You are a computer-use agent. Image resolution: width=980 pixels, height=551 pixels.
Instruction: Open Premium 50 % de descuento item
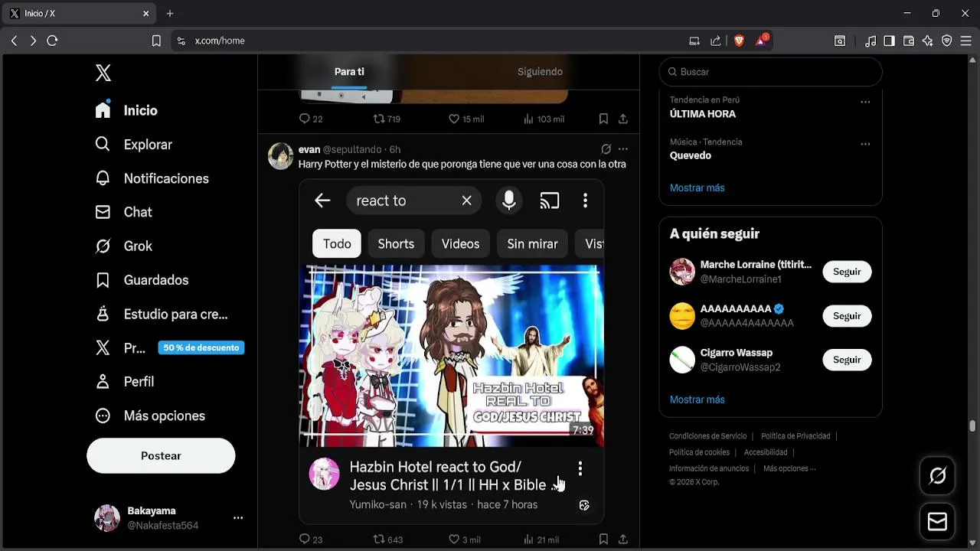[x=168, y=347]
